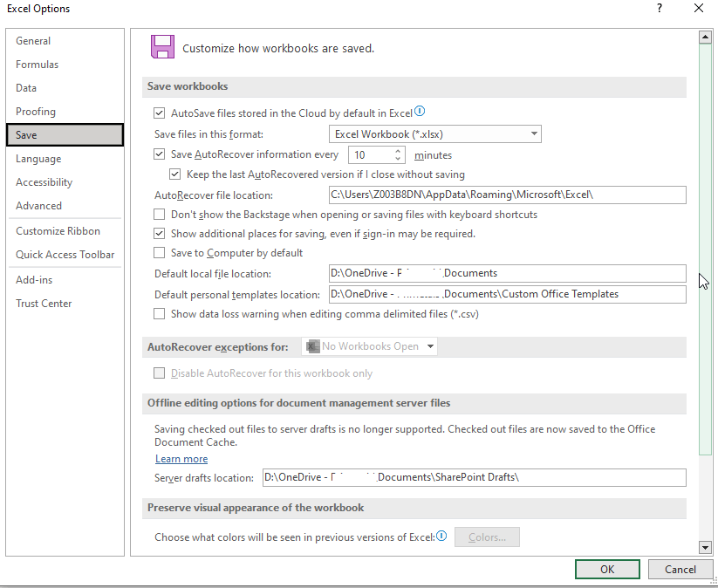This screenshot has height=588, width=718.
Task: Decrease AutoRecover minutes with down arrow
Action: pos(398,159)
